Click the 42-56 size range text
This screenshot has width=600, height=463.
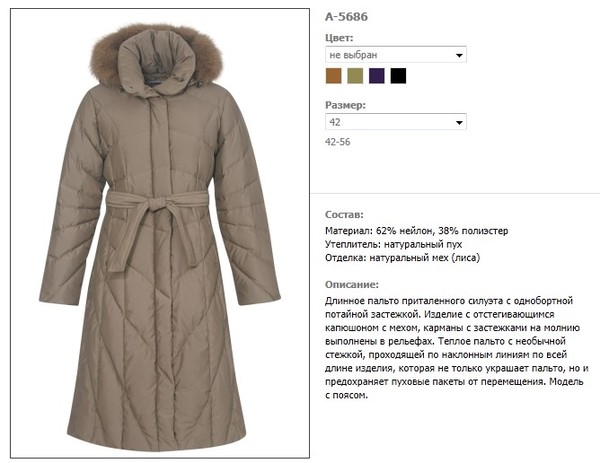(338, 142)
